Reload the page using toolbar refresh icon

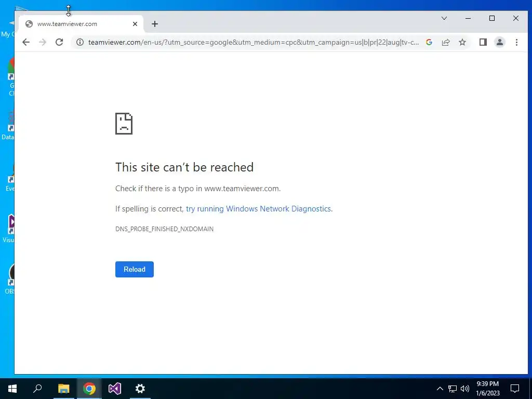pos(59,42)
